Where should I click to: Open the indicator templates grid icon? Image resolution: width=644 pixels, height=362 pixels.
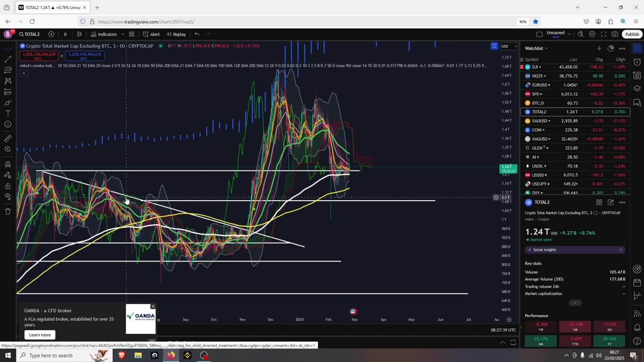pyautogui.click(x=131, y=34)
